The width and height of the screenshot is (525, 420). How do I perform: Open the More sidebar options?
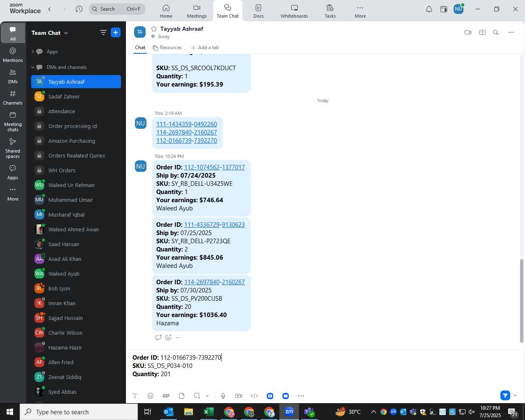click(13, 194)
